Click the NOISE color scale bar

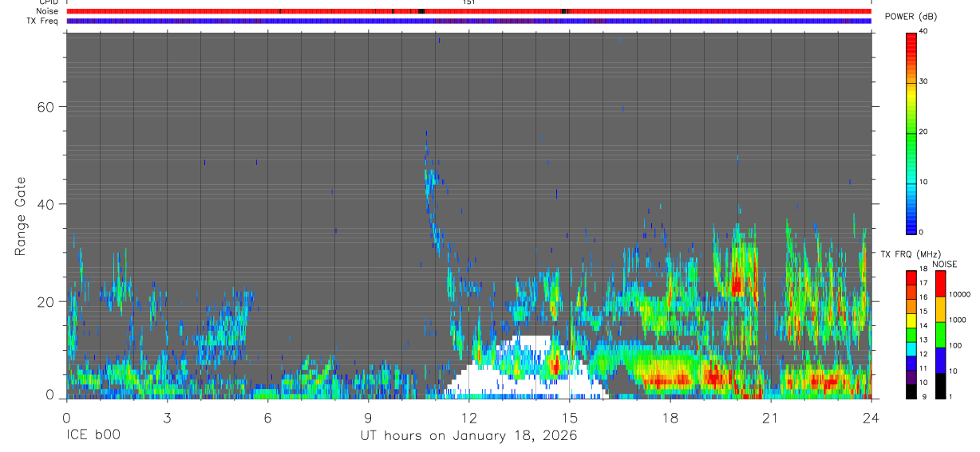(x=940, y=334)
